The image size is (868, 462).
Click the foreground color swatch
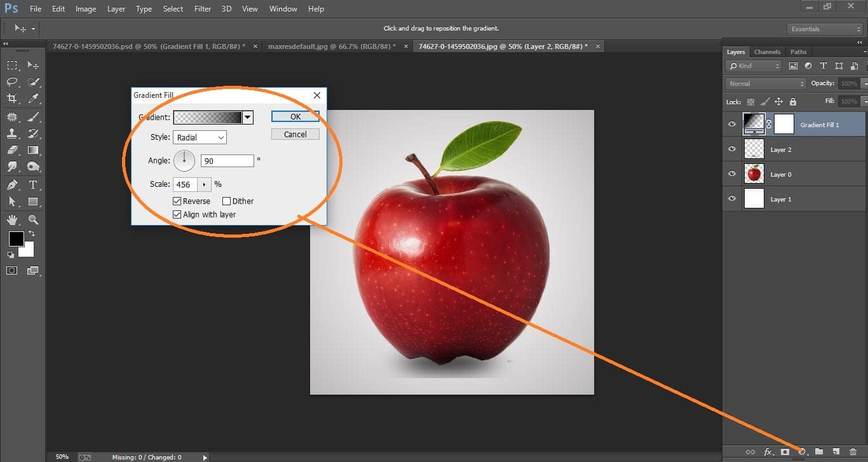coord(17,240)
